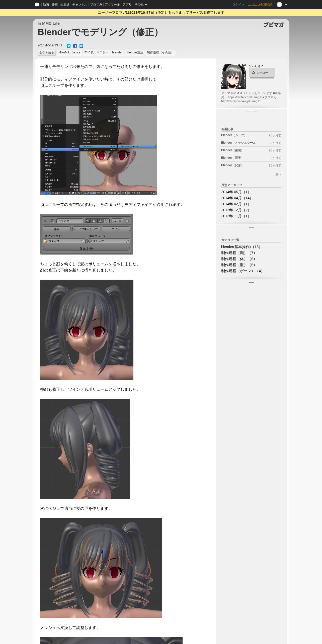This screenshot has width=322, height=644.
Task: Open the 2014年 05月（1） archive
Action: [236, 192]
